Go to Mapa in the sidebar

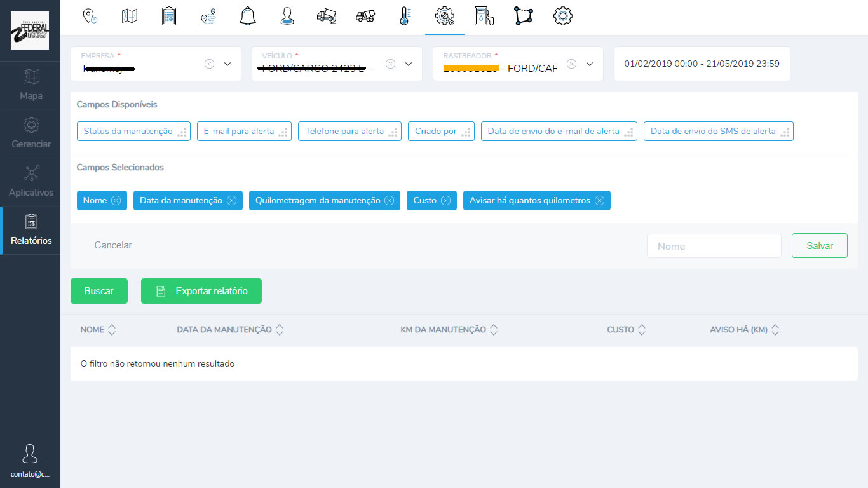(x=31, y=86)
